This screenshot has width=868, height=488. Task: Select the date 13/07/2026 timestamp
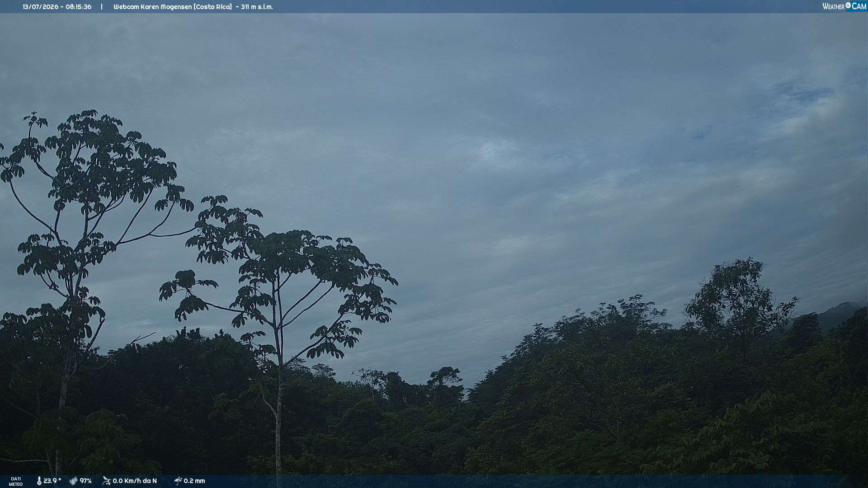57,7
